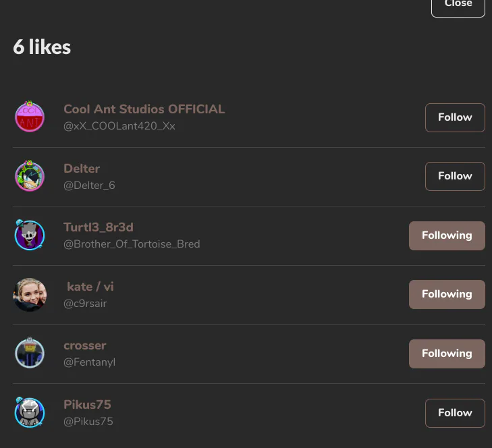Open Cool Ant Studios OFFICIAL name link
Screen dimensions: 492x448
(x=144, y=109)
